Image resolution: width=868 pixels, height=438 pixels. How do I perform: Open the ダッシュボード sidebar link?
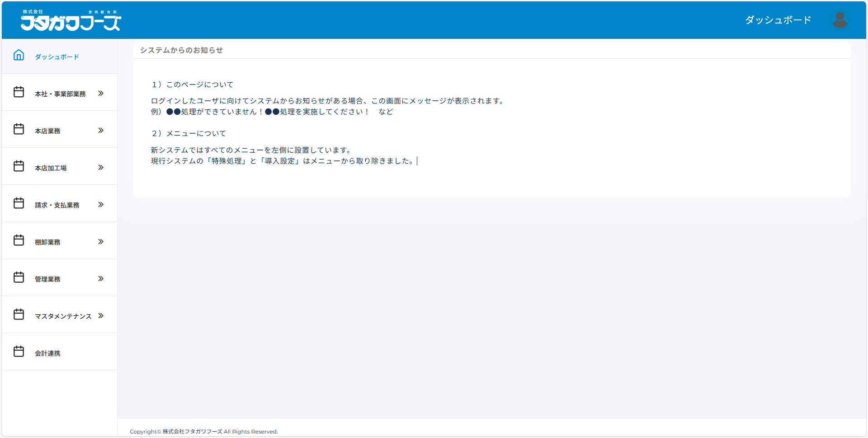coord(57,57)
